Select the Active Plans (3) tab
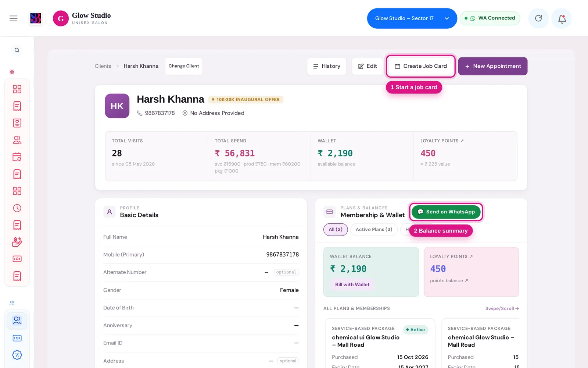This screenshot has height=368, width=588. click(x=374, y=229)
